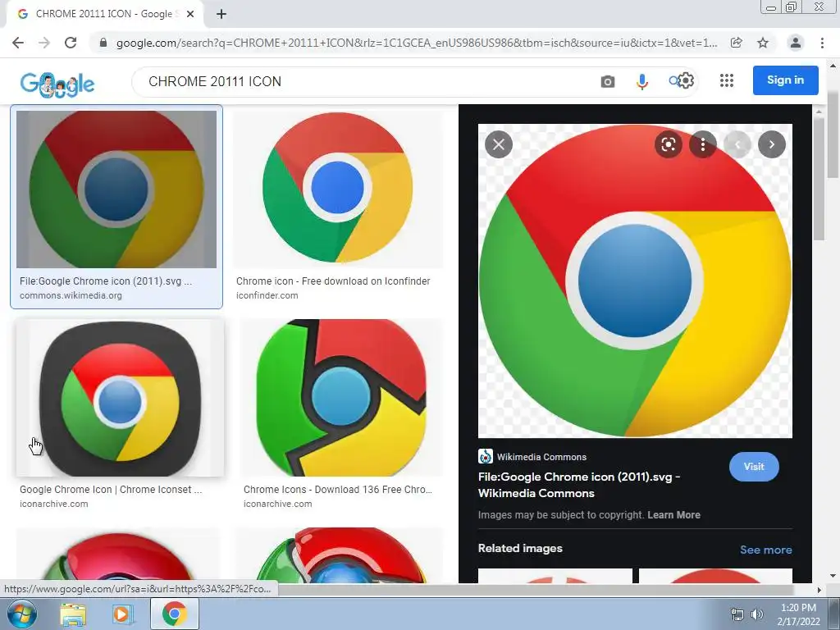
Task: Click the page vertical scrollbar thumb
Action: point(833,134)
